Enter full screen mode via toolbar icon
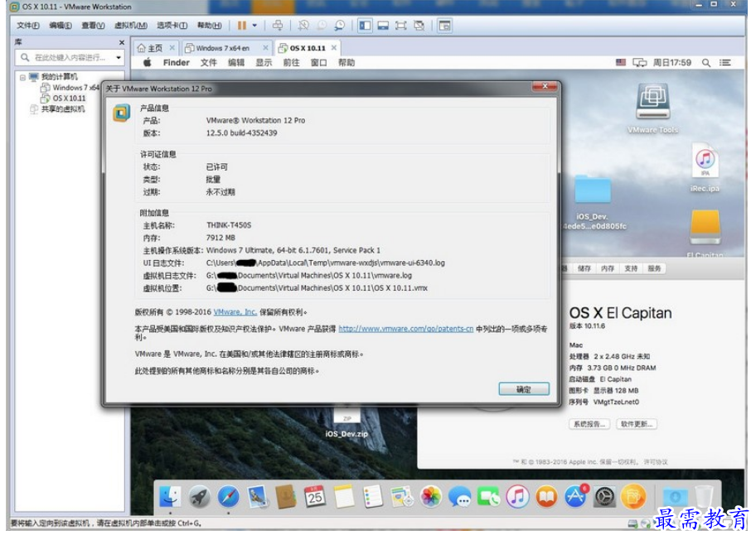The image size is (756, 545). tap(400, 25)
